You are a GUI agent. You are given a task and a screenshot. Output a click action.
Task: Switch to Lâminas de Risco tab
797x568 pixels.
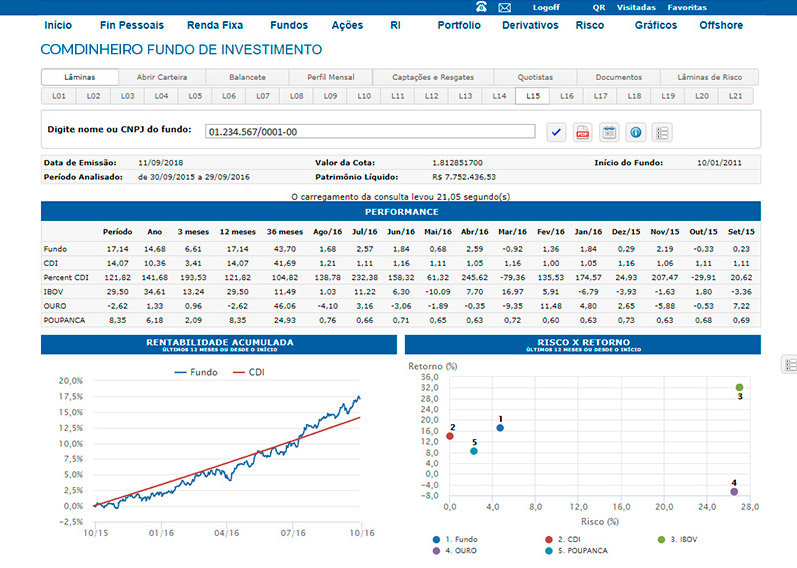710,77
